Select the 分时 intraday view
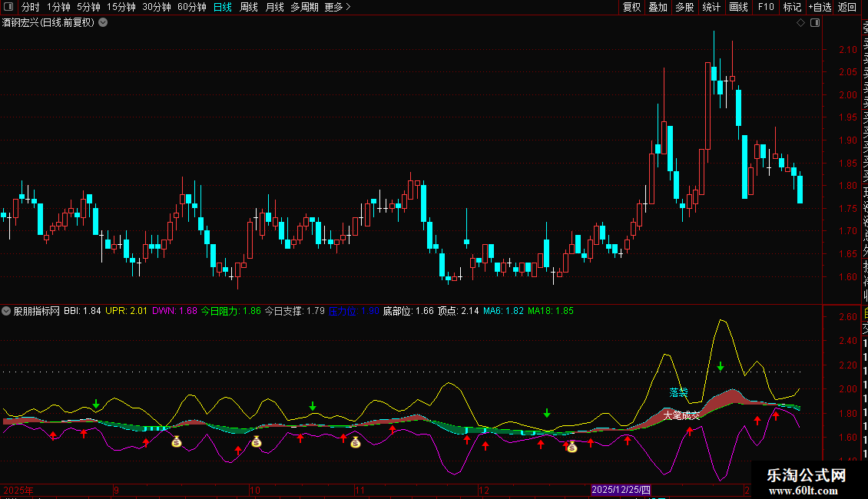868x499 pixels. point(30,7)
